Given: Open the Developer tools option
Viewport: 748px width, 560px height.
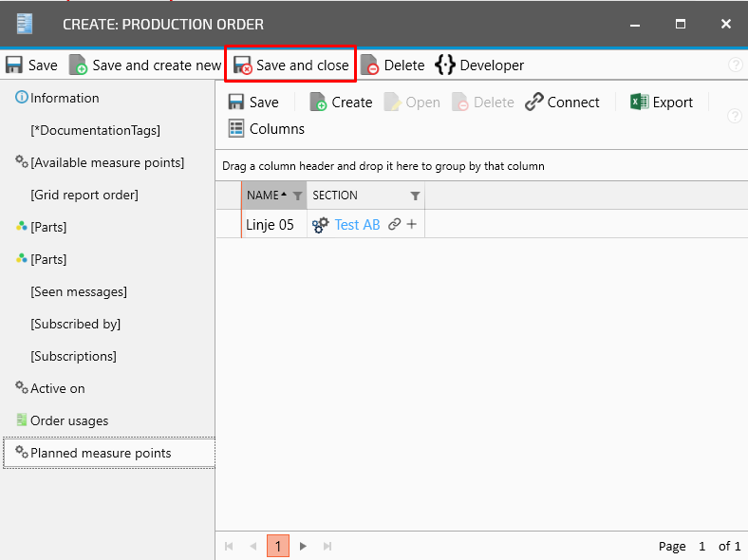Looking at the screenshot, I should coord(479,65).
